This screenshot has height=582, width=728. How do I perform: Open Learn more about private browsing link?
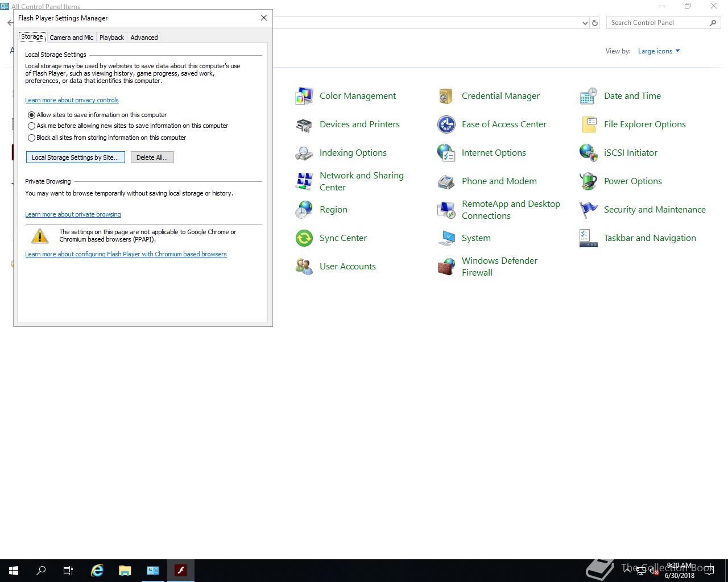[x=73, y=214]
